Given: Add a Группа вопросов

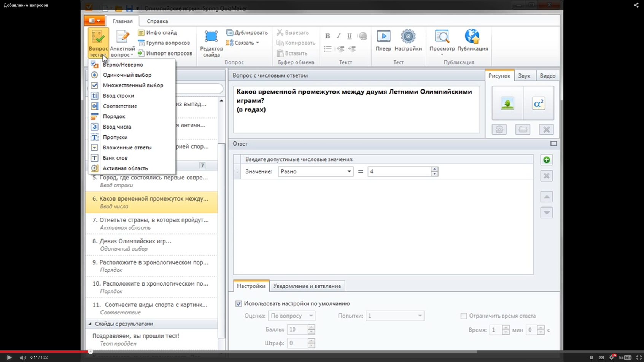Looking at the screenshot, I should [164, 43].
